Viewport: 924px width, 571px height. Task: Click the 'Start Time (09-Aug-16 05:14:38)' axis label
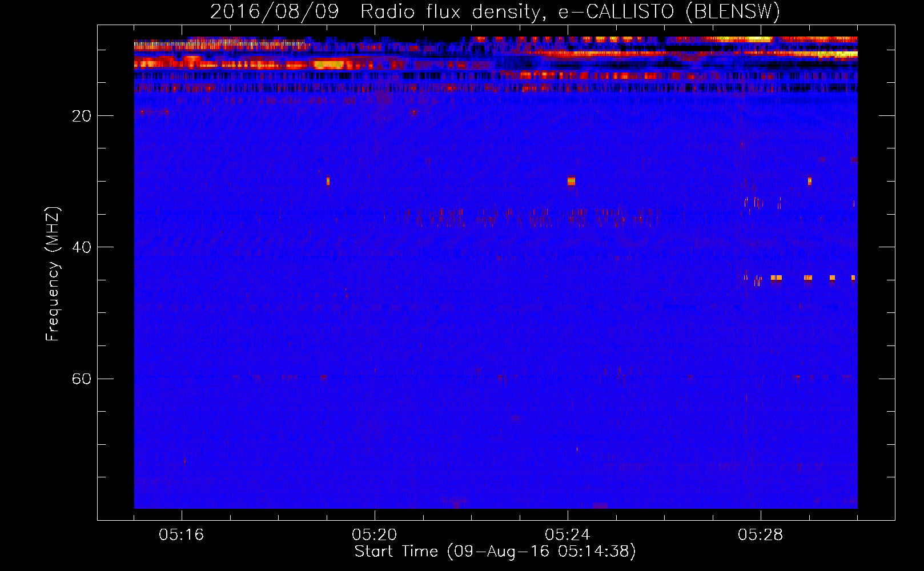[495, 552]
